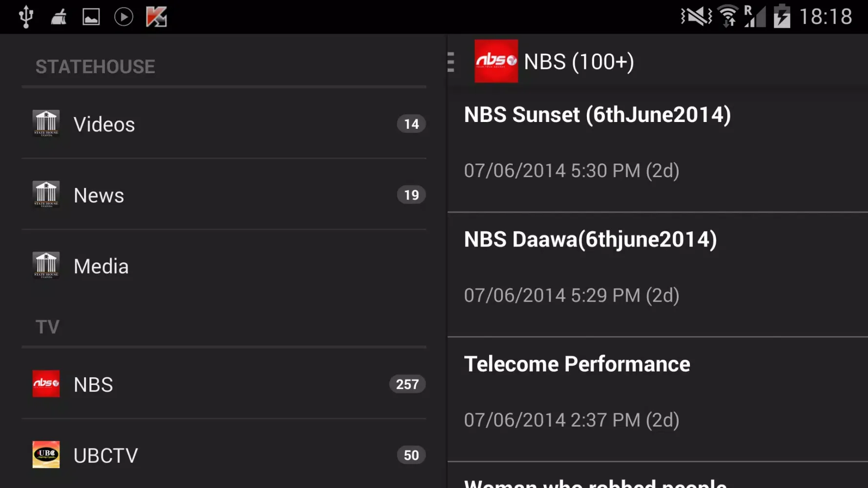Select the Statehouse Videos channel icon

(x=46, y=123)
